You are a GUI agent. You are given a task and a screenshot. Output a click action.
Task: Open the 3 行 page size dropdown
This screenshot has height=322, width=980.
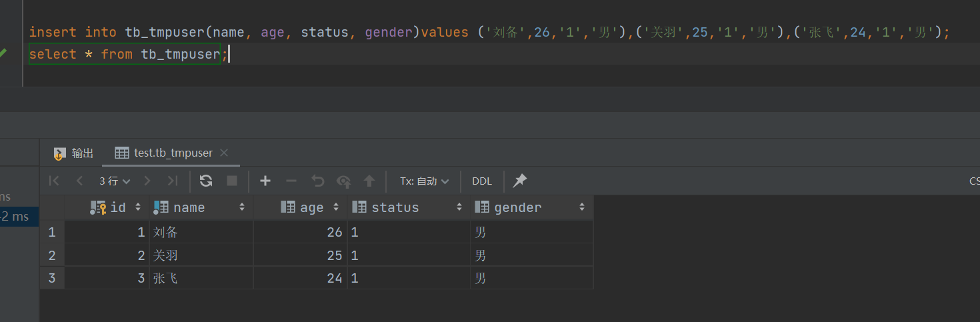point(115,181)
